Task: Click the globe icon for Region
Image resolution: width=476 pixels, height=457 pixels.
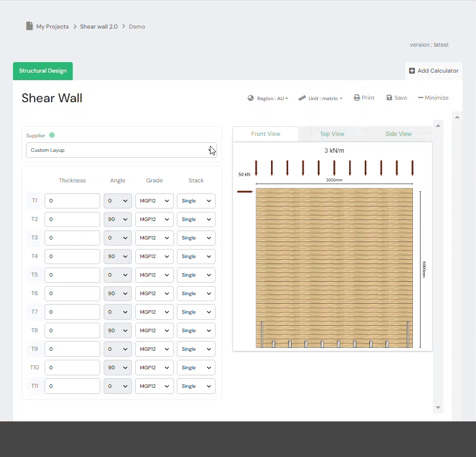Action: (251, 98)
